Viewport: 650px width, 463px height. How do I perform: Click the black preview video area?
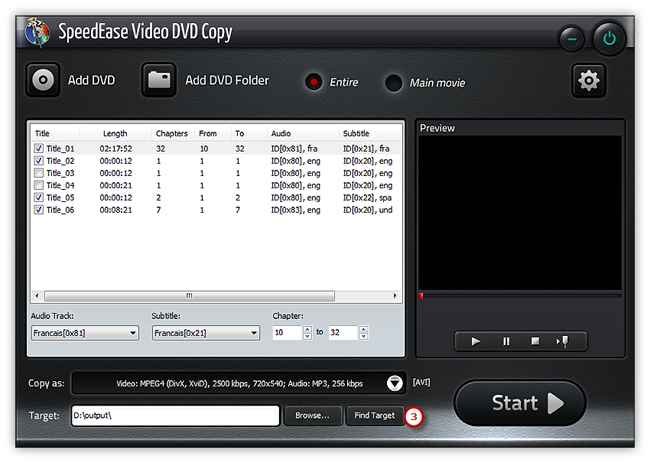pyautogui.click(x=520, y=213)
